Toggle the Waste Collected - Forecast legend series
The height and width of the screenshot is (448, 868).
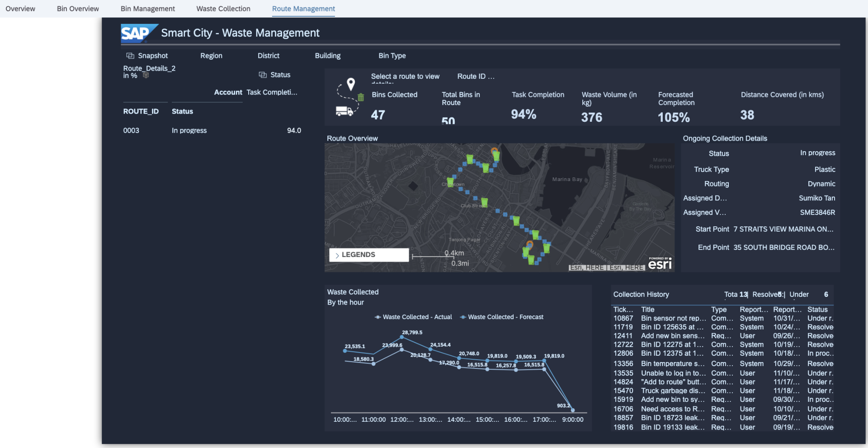point(501,317)
